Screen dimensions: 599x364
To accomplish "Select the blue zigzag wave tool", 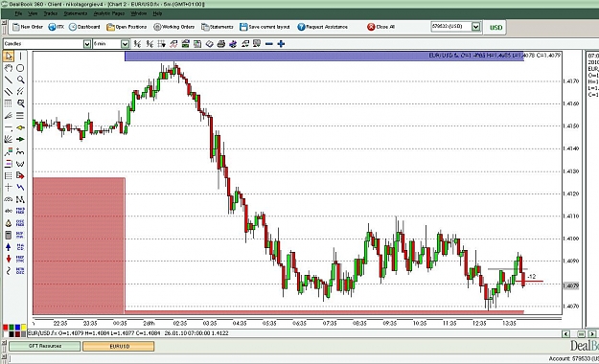I will [20, 187].
